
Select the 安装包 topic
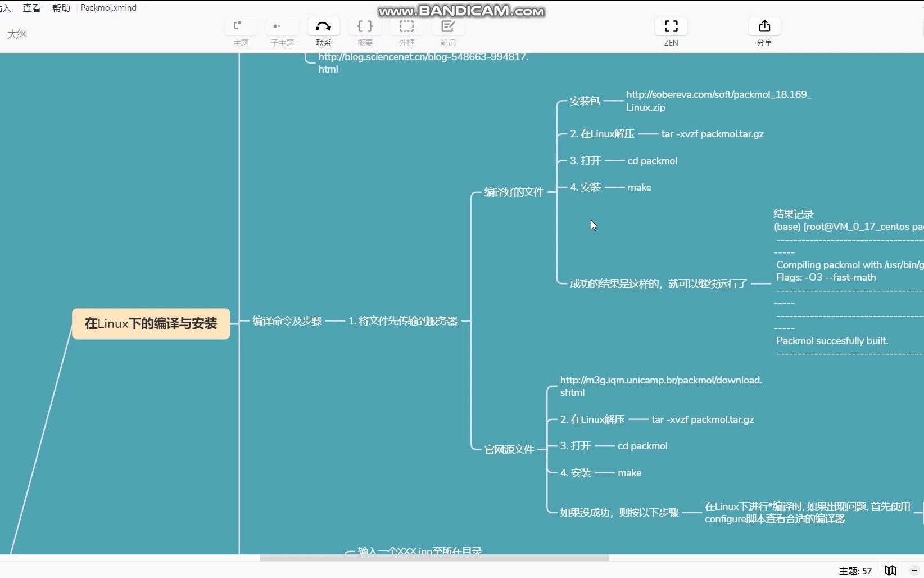coord(585,101)
